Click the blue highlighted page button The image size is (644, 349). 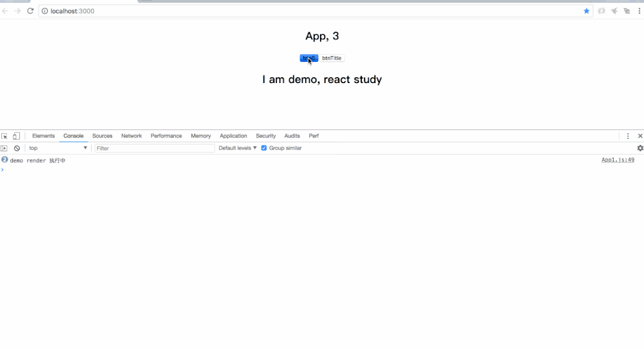309,59
